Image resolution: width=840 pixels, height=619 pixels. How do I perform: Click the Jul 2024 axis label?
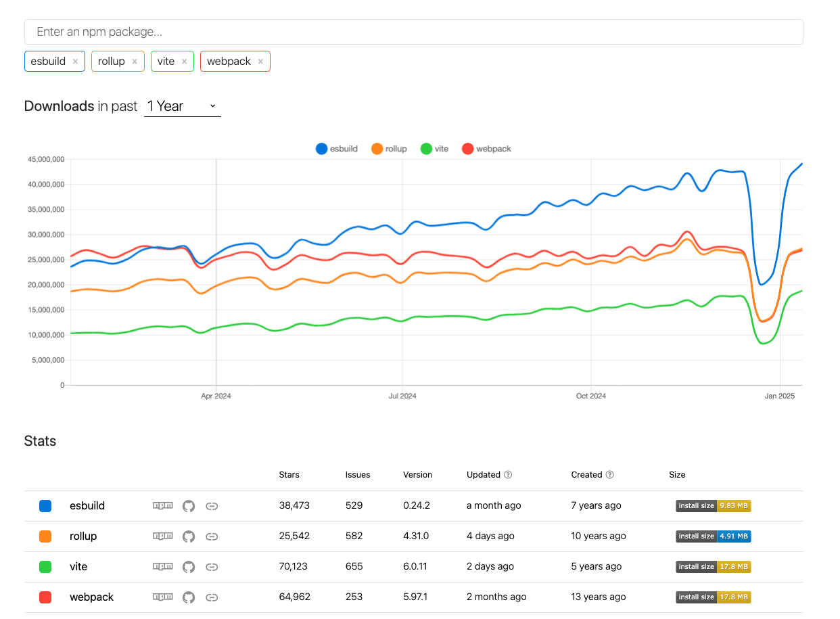coord(402,396)
